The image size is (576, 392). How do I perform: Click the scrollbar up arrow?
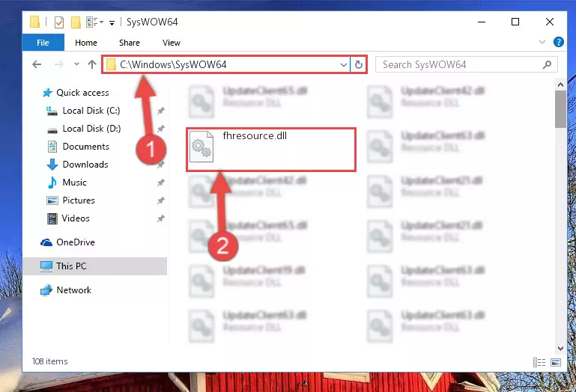560,85
